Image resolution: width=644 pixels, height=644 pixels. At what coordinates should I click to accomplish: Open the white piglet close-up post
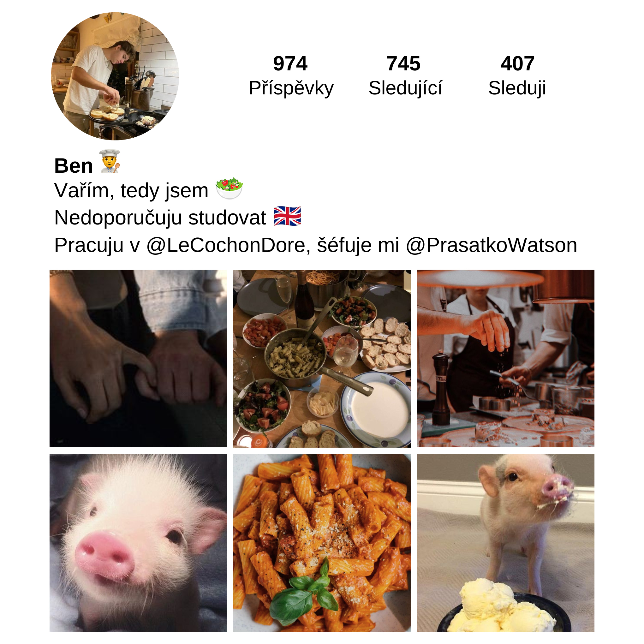pyautogui.click(x=138, y=543)
